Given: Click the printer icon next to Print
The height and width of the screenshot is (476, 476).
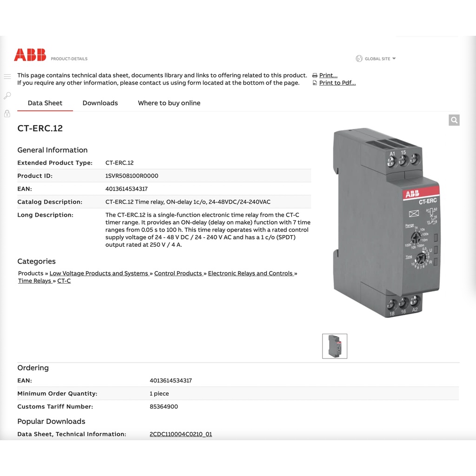Looking at the screenshot, I should (x=315, y=75).
